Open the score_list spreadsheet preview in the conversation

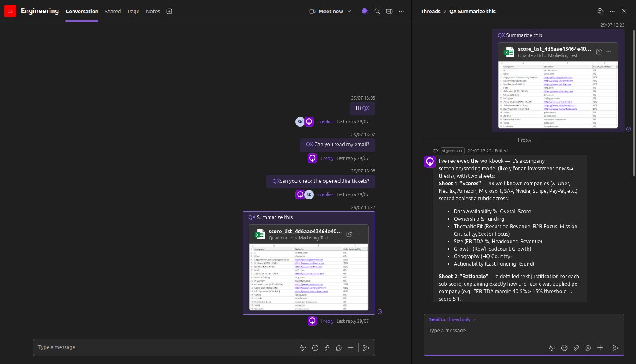pos(309,277)
